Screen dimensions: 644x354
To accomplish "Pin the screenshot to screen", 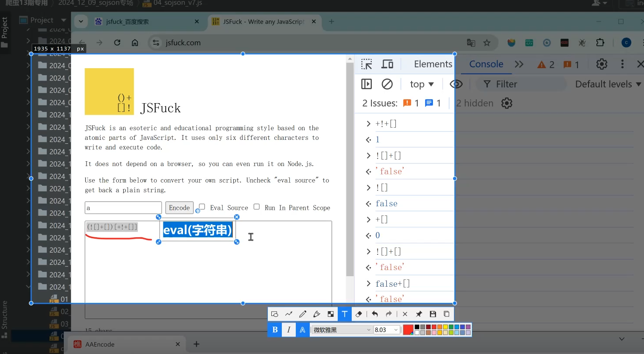I will click(x=419, y=314).
